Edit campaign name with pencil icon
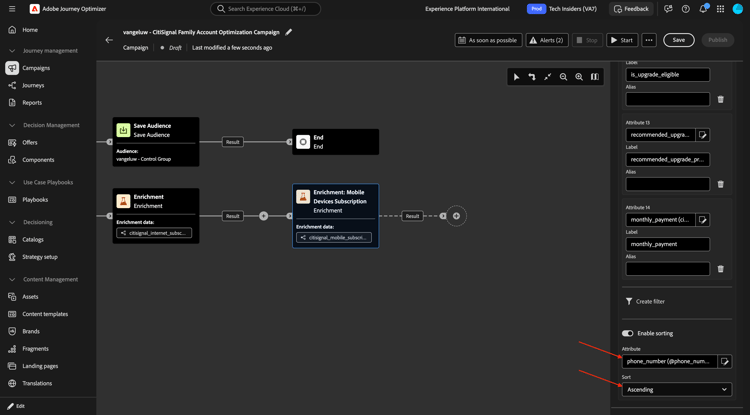750x415 pixels. pyautogui.click(x=288, y=32)
